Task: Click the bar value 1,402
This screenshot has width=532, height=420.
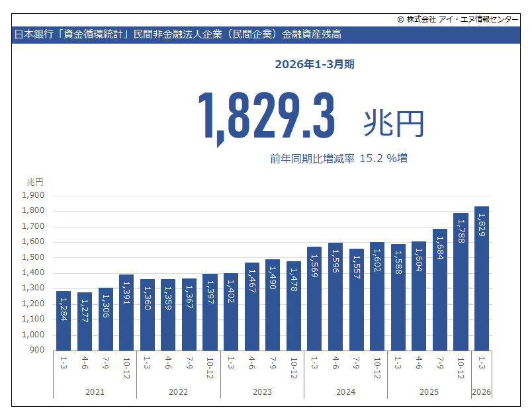Action: point(231,291)
